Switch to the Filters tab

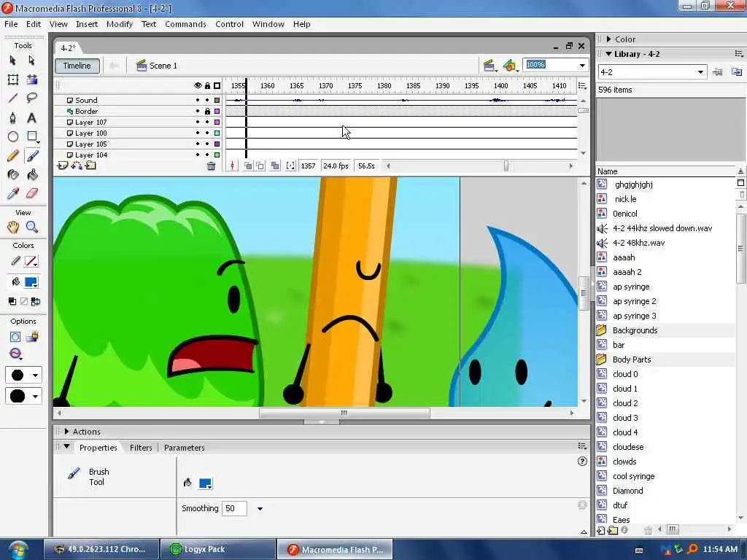coord(141,448)
